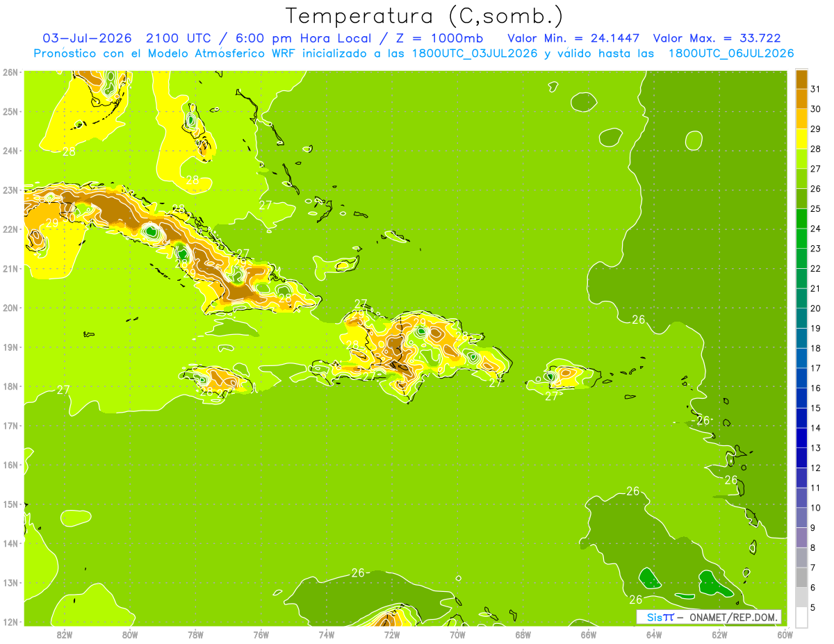Click the "26N" latitude axis label
Image resolution: width=834 pixels, height=644 pixels.
10,72
